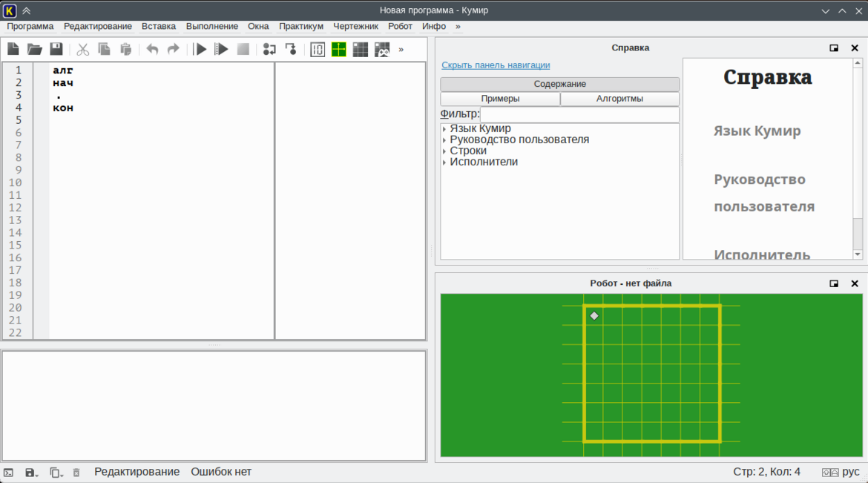
Task: Open the Robot remote control icon
Action: pyautogui.click(x=382, y=49)
